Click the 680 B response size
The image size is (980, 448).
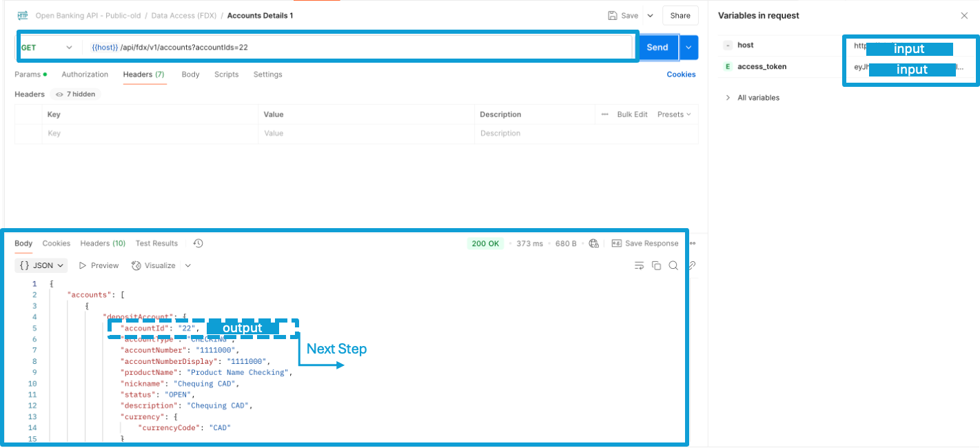pyautogui.click(x=566, y=243)
